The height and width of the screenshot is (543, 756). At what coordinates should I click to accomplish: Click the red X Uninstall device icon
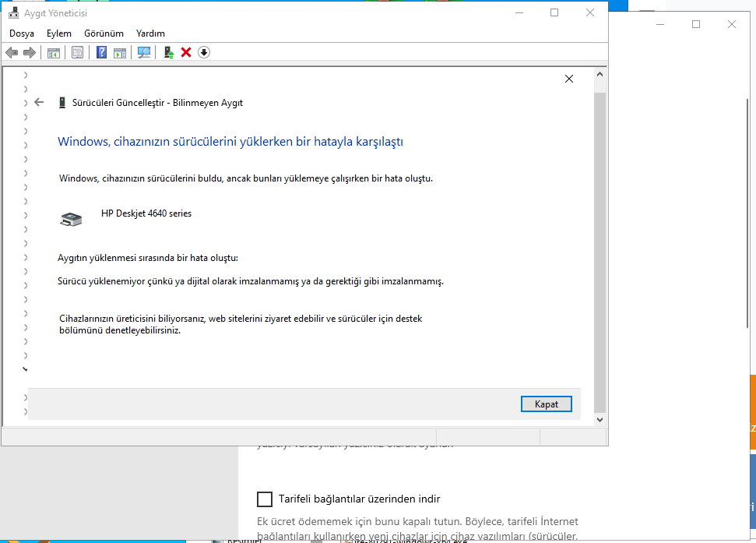[x=186, y=52]
